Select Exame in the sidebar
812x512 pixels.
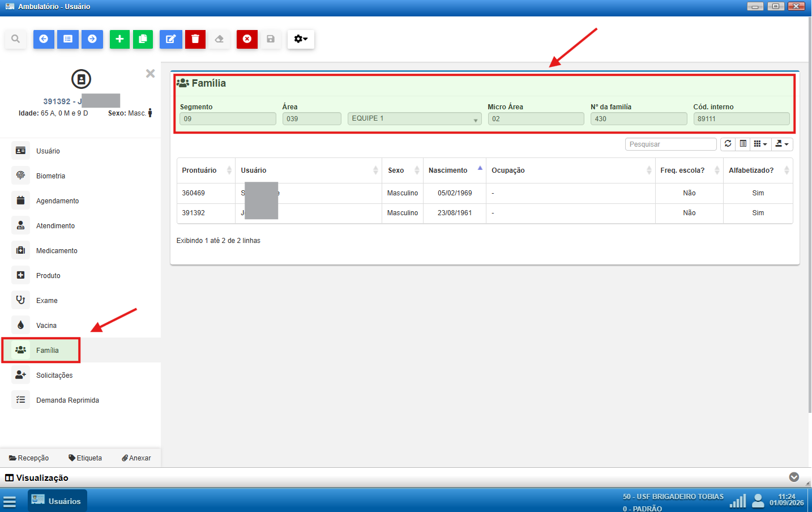pyautogui.click(x=80, y=301)
